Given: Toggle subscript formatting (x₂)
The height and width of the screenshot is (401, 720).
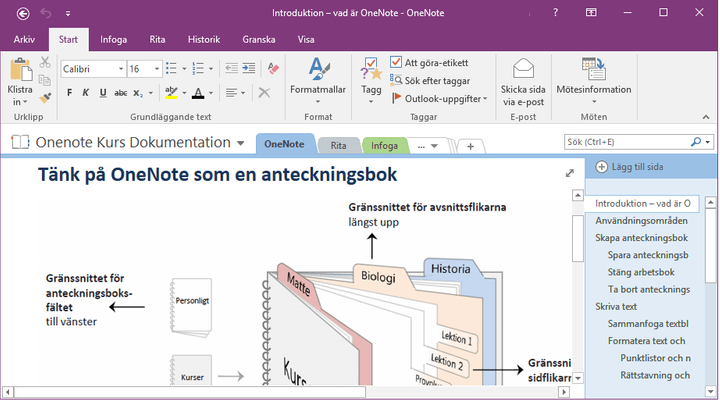Looking at the screenshot, I should (138, 93).
